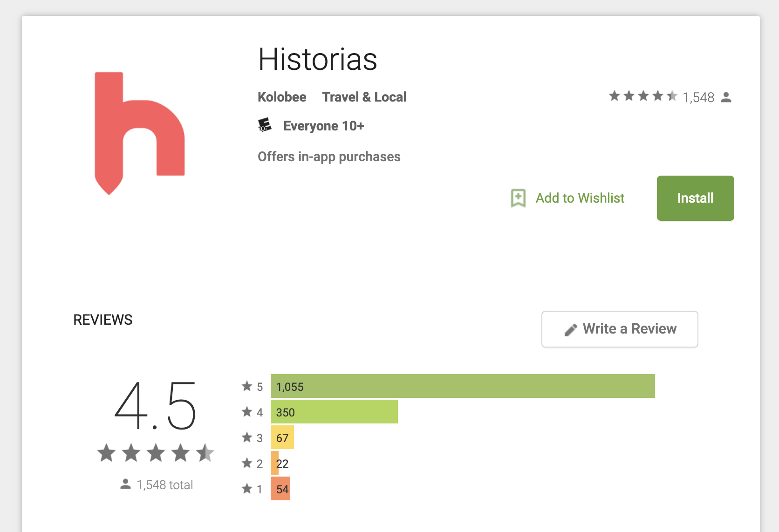Click the star icon of the 1 row

(x=247, y=488)
